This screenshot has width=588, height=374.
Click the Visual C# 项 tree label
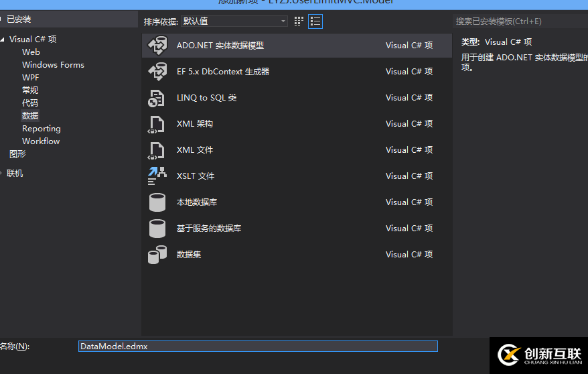[x=33, y=40]
